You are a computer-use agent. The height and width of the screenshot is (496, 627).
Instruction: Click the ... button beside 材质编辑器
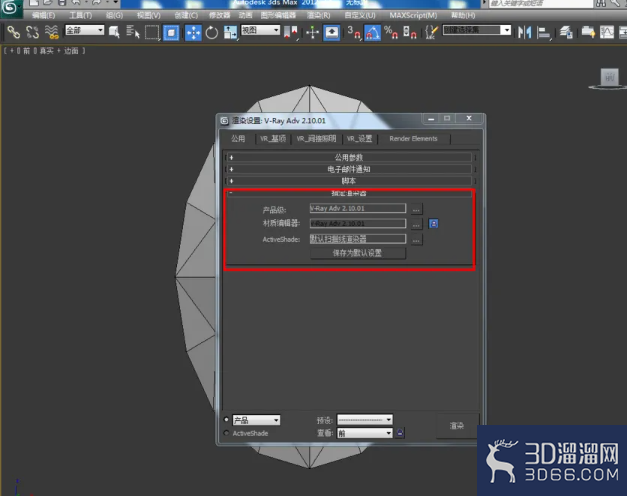416,224
